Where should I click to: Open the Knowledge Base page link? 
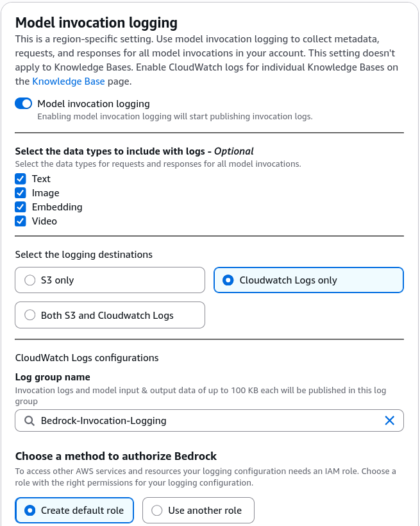(x=69, y=81)
